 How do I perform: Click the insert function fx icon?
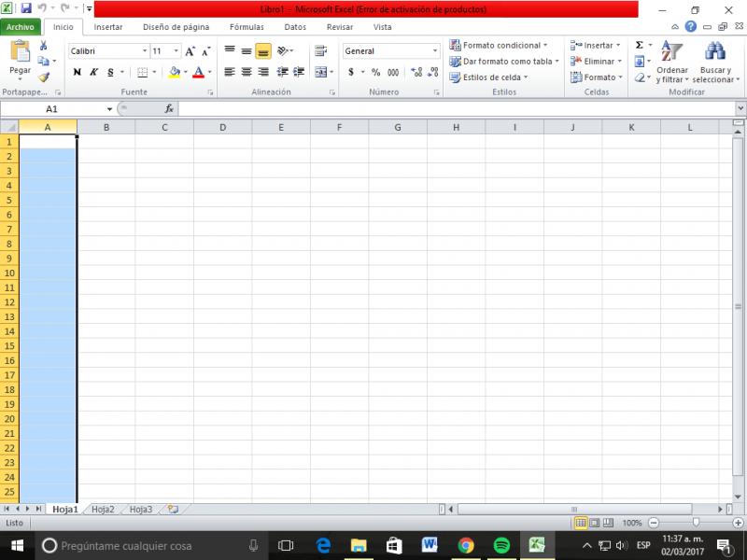(x=169, y=109)
